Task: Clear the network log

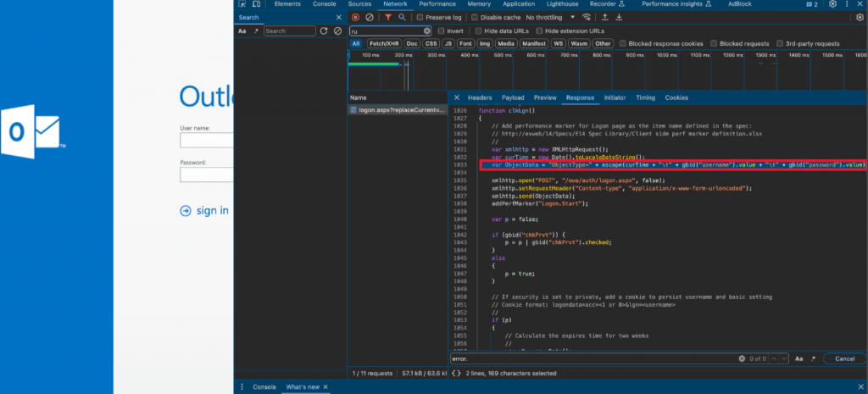Action: point(370,18)
